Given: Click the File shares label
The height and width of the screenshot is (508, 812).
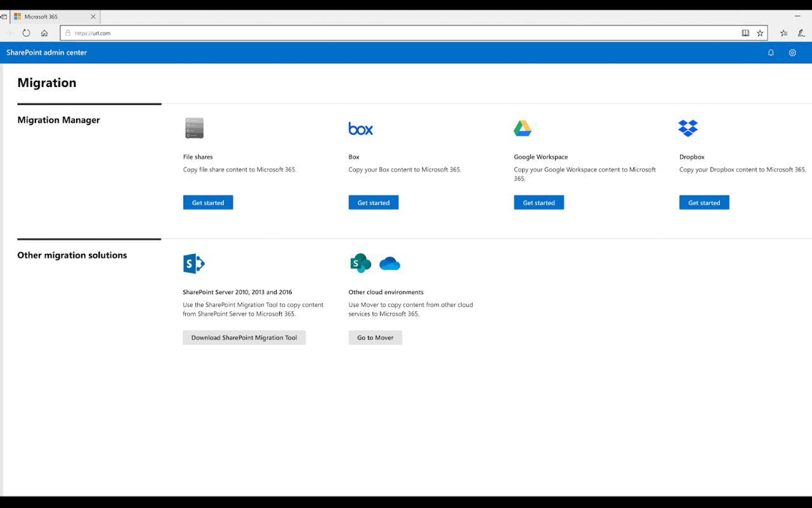Looking at the screenshot, I should (x=198, y=157).
